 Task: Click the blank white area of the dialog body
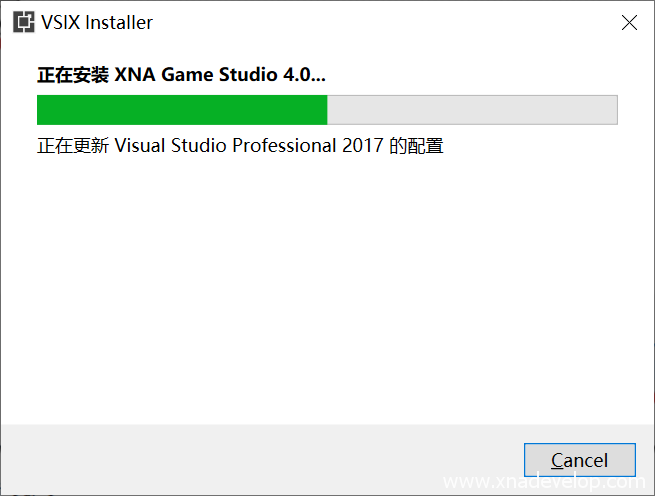(320, 290)
